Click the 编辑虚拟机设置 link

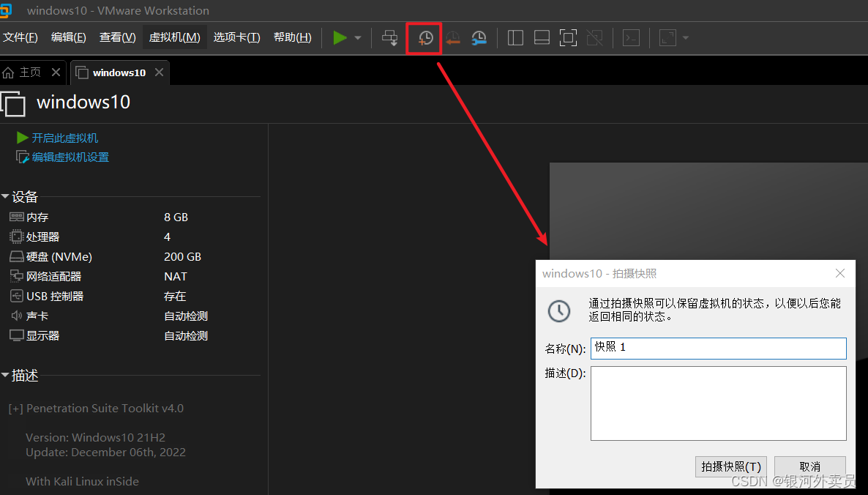tap(70, 157)
